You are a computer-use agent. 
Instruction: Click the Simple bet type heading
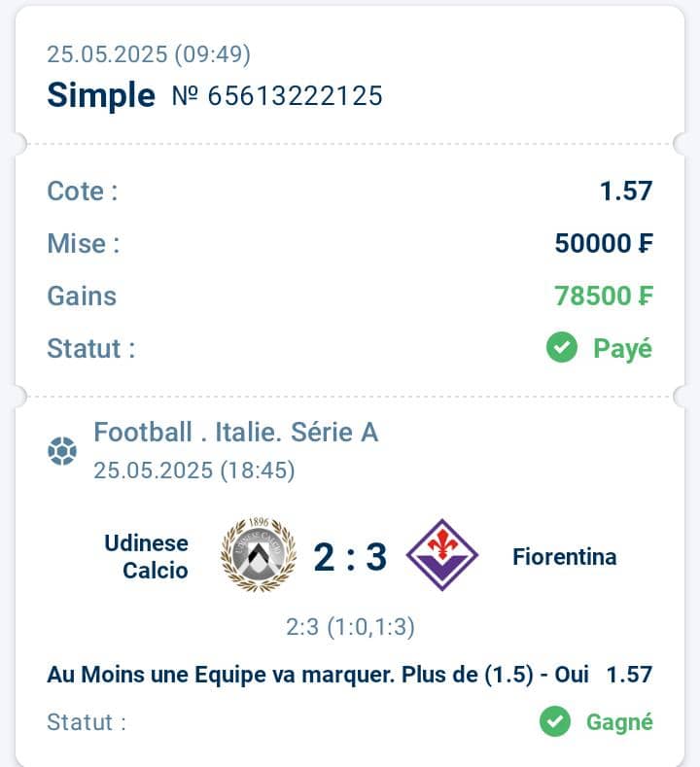101,94
